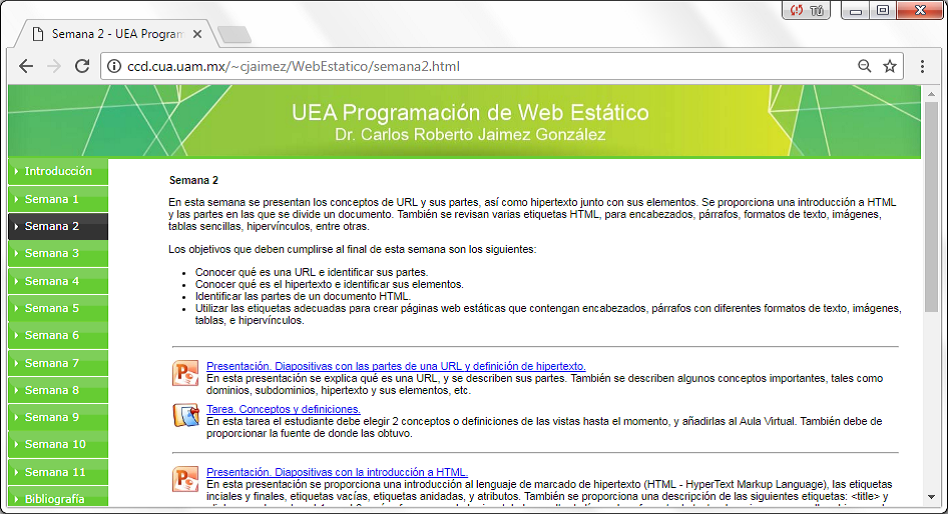Click the reload page icon
948x514 pixels.
[83, 67]
